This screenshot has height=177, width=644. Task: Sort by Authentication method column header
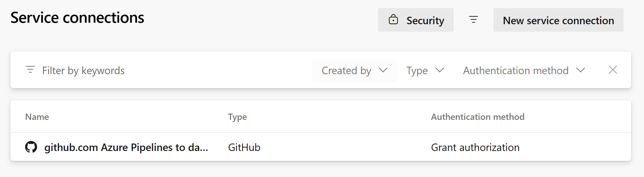pyautogui.click(x=478, y=117)
